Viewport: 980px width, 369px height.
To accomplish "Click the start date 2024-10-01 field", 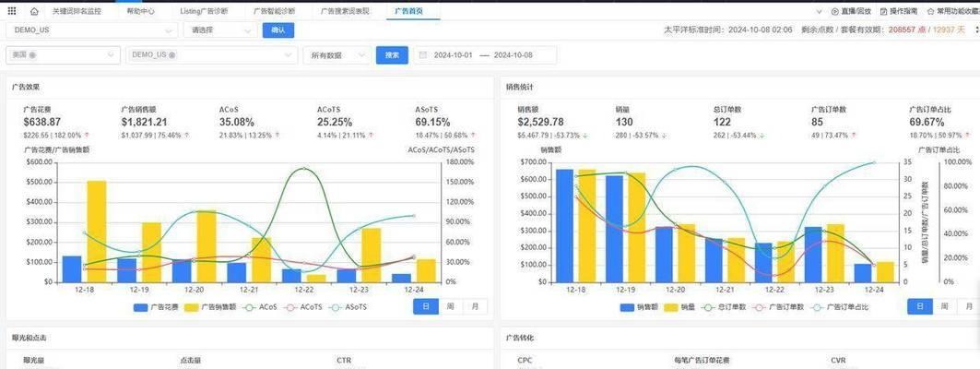I will pos(454,55).
